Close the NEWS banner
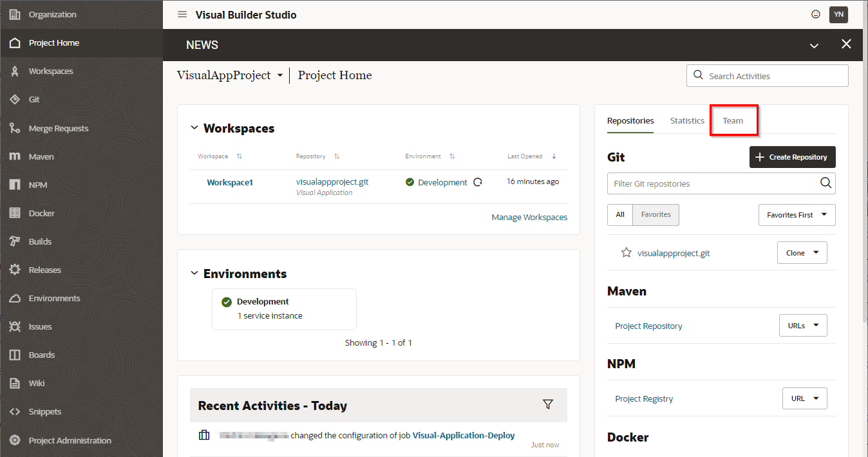This screenshot has height=457, width=868. coord(846,44)
